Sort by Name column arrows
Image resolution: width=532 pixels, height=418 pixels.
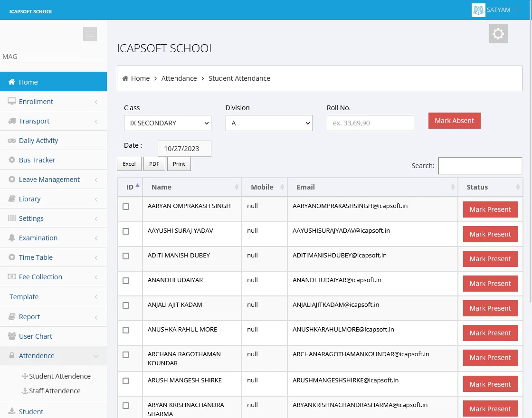click(237, 187)
